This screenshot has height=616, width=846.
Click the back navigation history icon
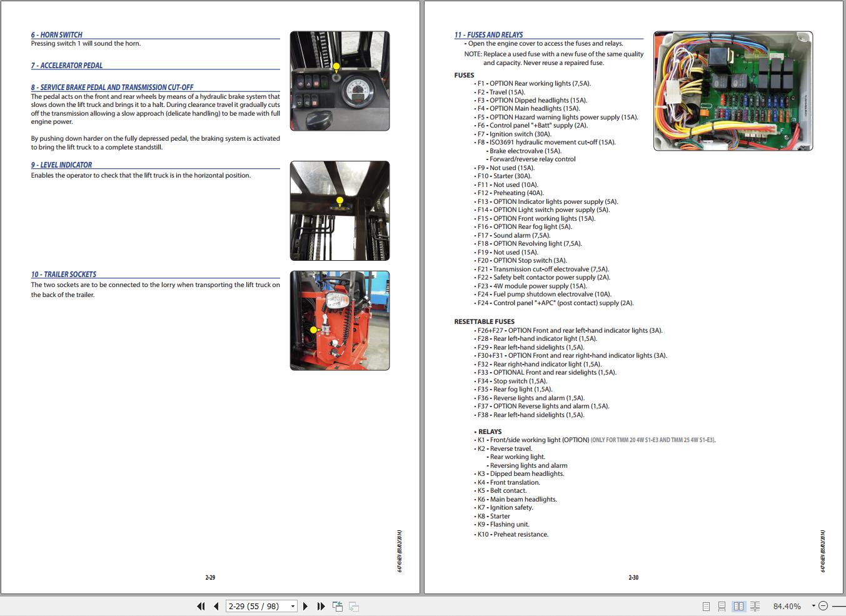338,606
